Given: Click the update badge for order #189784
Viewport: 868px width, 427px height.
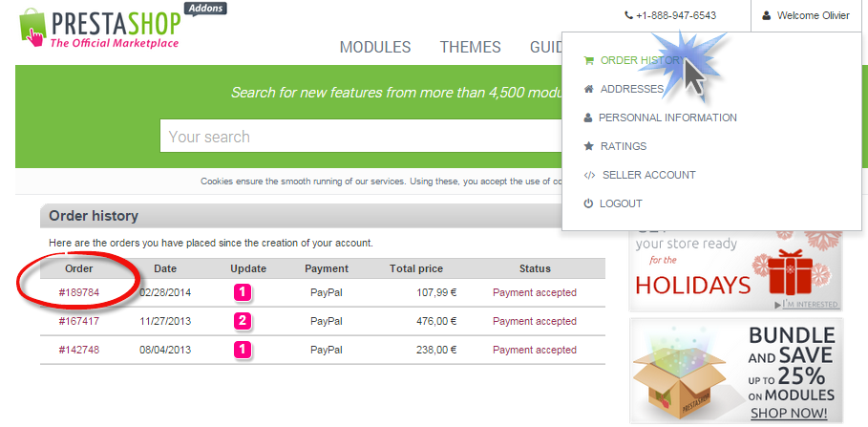Looking at the screenshot, I should (x=243, y=292).
